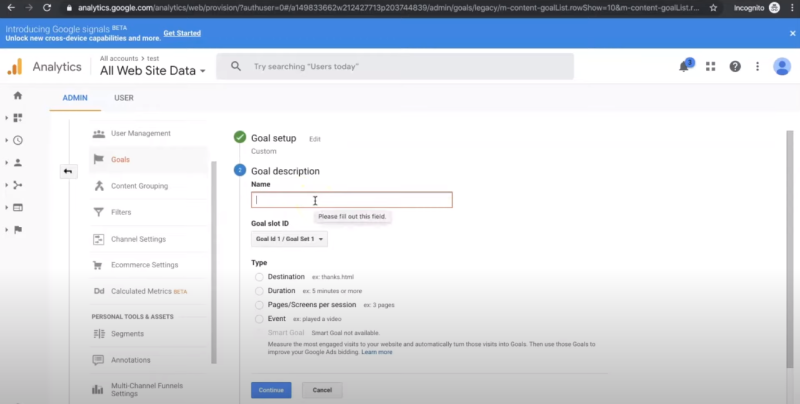
Task: Click the Help question mark icon
Action: 735,67
